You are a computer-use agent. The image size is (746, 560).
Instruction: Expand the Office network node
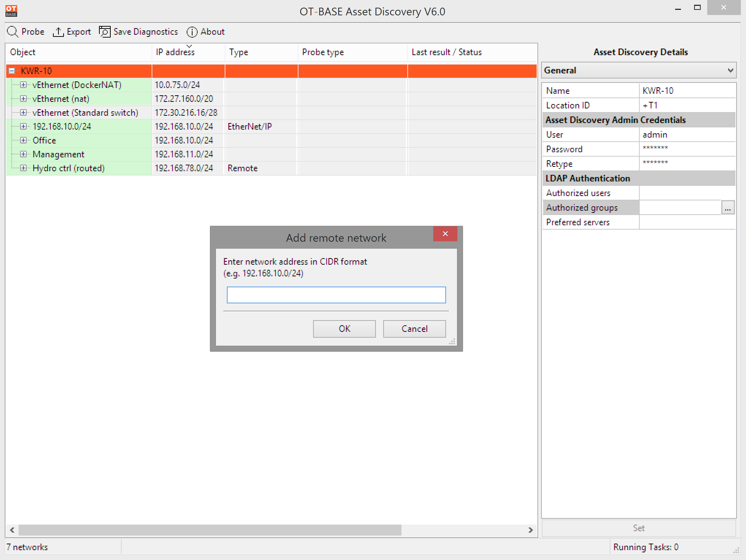point(23,140)
